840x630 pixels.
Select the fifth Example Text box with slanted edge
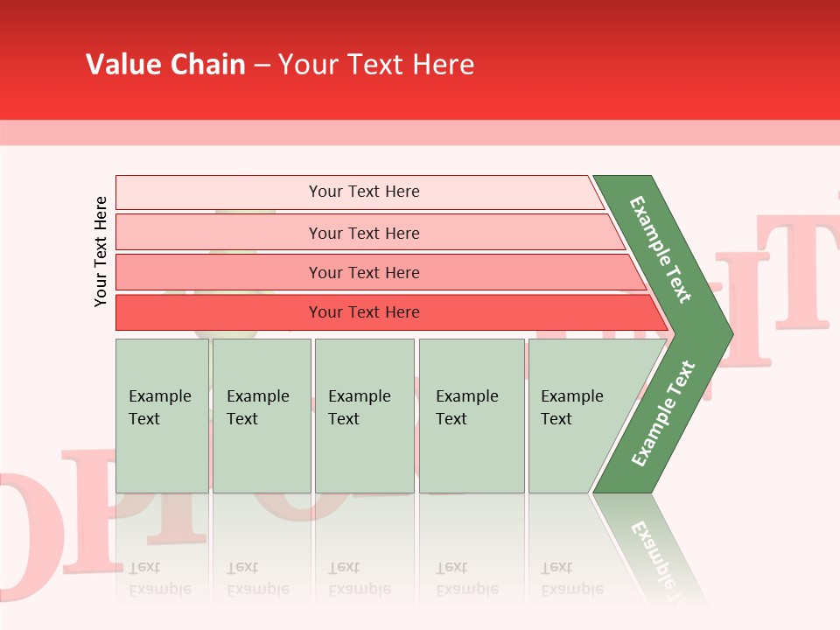(577, 416)
